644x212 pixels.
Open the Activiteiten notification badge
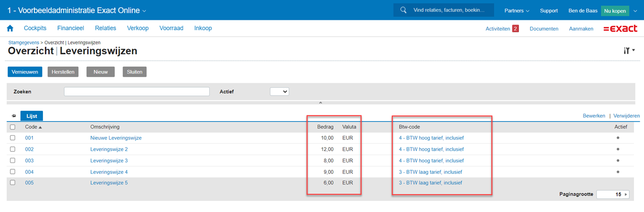coord(515,29)
